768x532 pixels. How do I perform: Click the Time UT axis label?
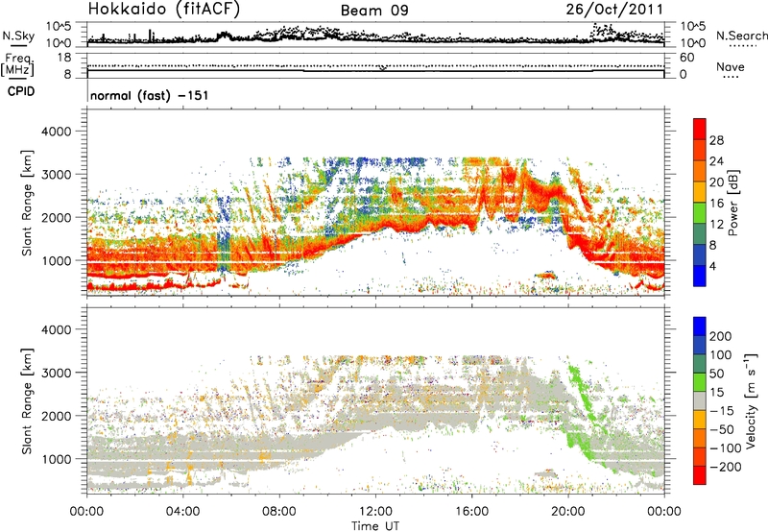click(375, 525)
